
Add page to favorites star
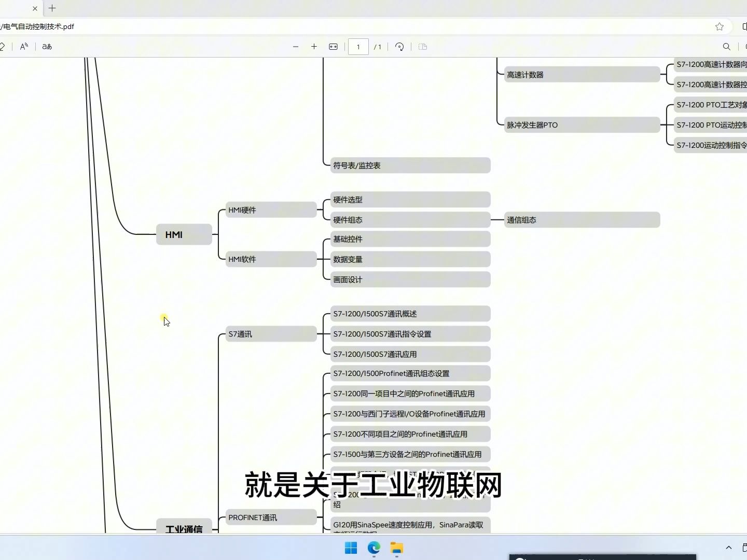tap(720, 26)
